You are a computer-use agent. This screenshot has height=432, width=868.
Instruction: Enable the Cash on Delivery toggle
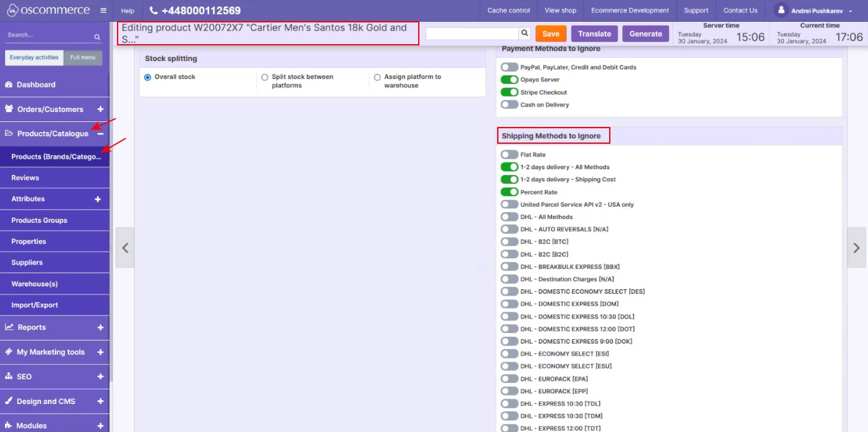coord(509,105)
